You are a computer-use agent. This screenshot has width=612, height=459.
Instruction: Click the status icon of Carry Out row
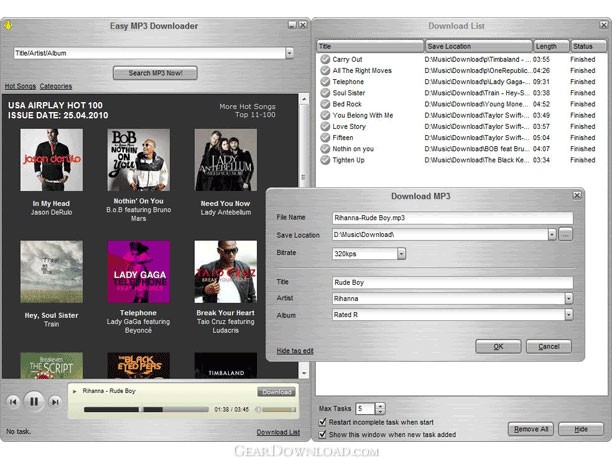pos(325,59)
